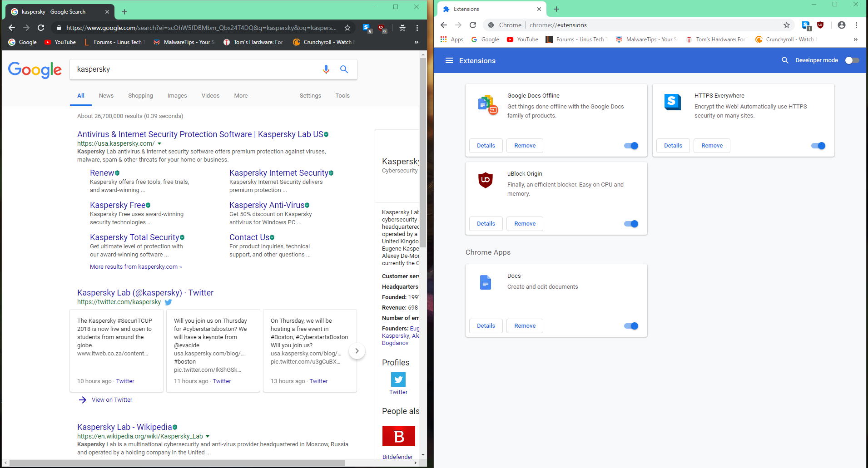Remove the Docs Chrome app
The width and height of the screenshot is (868, 468).
coord(525,326)
